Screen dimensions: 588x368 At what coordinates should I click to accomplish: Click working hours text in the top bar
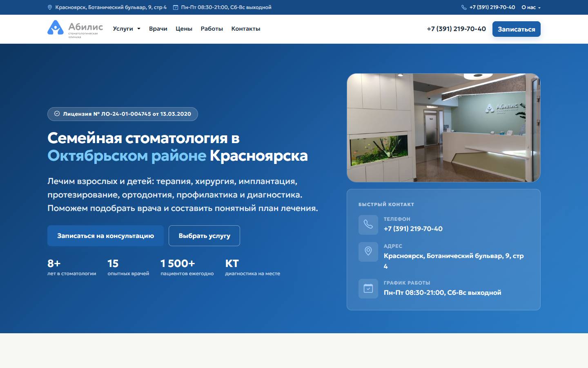click(x=226, y=7)
